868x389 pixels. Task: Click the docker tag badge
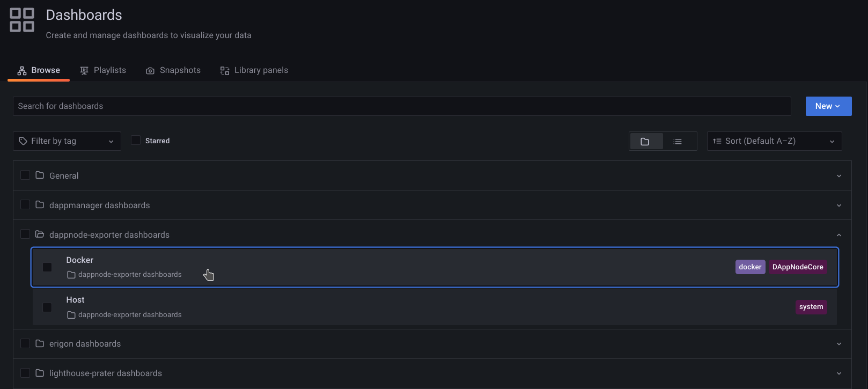point(750,267)
